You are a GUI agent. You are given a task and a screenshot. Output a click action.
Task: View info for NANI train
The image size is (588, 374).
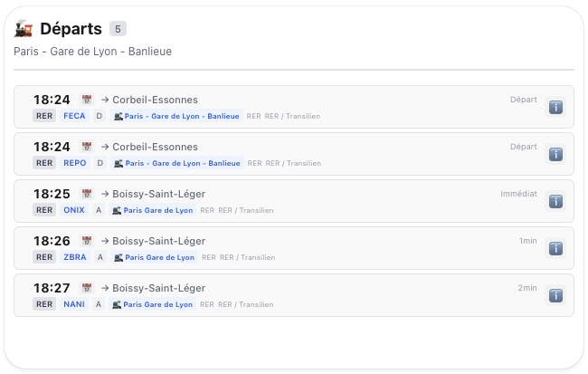pyautogui.click(x=555, y=296)
